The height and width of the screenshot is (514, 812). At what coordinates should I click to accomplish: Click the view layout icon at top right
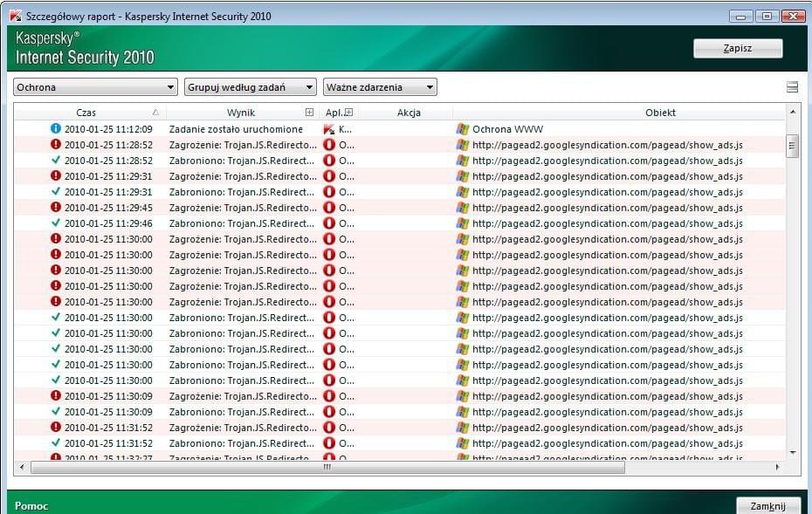[793, 87]
